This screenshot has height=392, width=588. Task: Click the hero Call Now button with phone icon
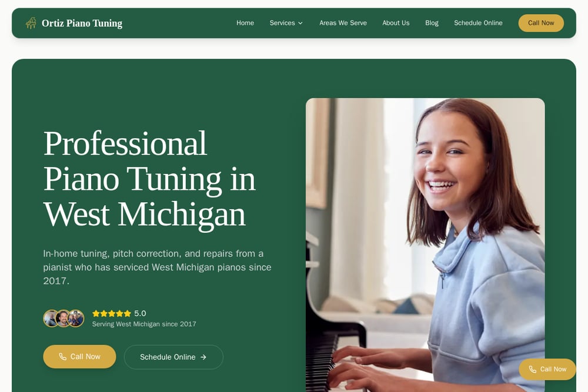click(x=79, y=356)
